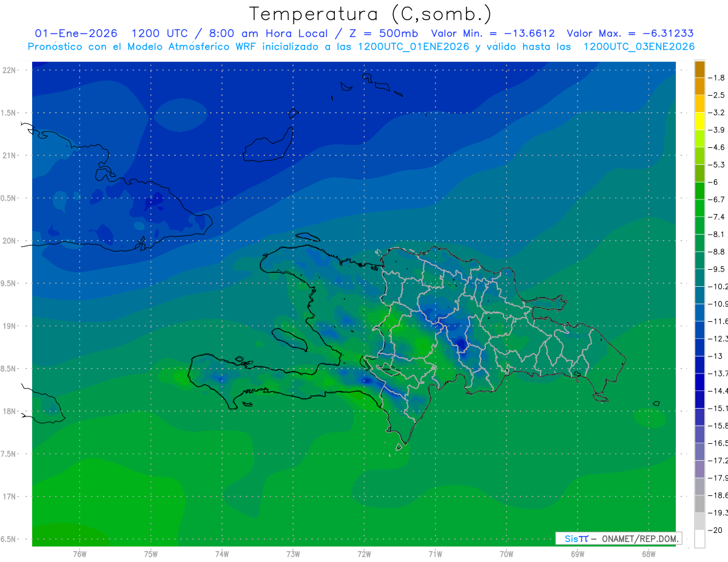Image resolution: width=728 pixels, height=562 pixels.
Task: Click the "SisTT – ONAMET/REP.DOM." credit box
Action: tap(618, 538)
